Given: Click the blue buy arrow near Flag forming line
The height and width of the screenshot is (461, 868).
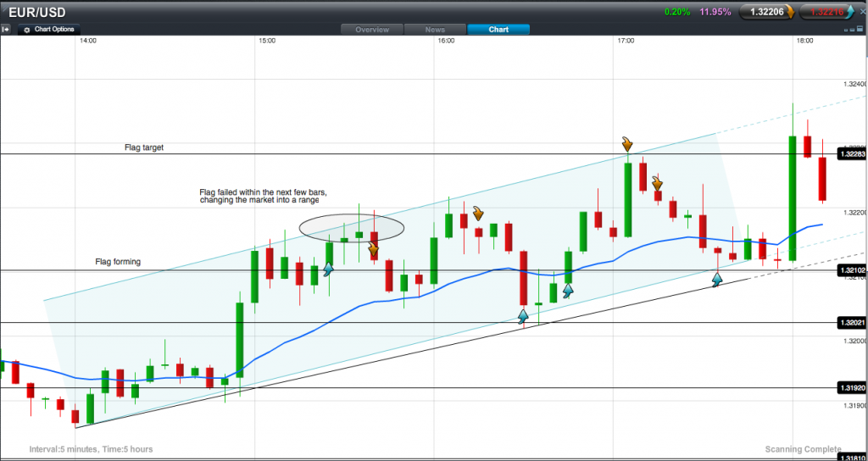Looking at the screenshot, I should point(327,269).
